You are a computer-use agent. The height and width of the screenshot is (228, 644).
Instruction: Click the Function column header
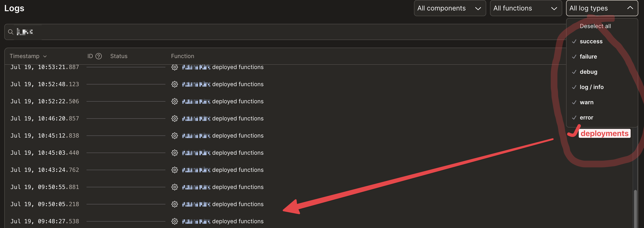(x=183, y=56)
